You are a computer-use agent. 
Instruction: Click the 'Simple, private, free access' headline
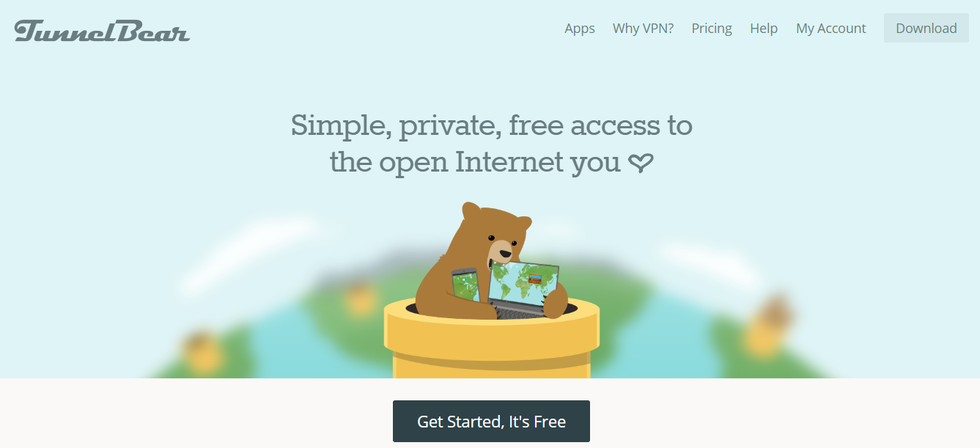coord(491,125)
